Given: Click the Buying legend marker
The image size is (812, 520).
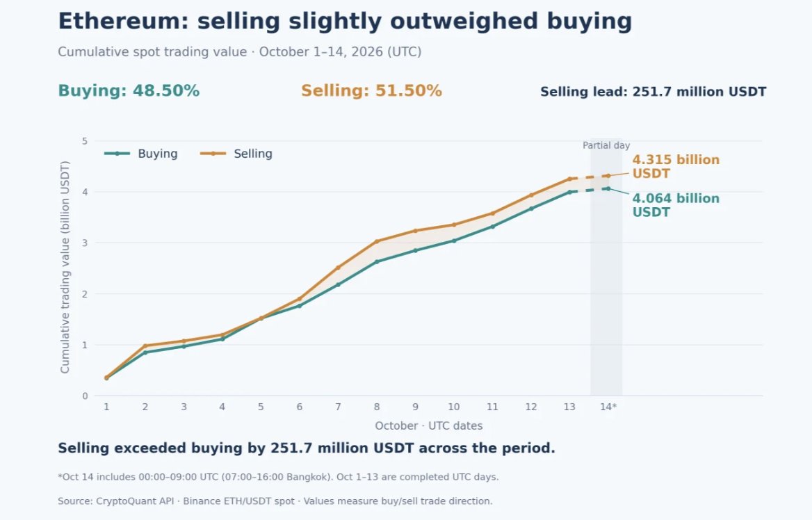Looking at the screenshot, I should pos(117,154).
